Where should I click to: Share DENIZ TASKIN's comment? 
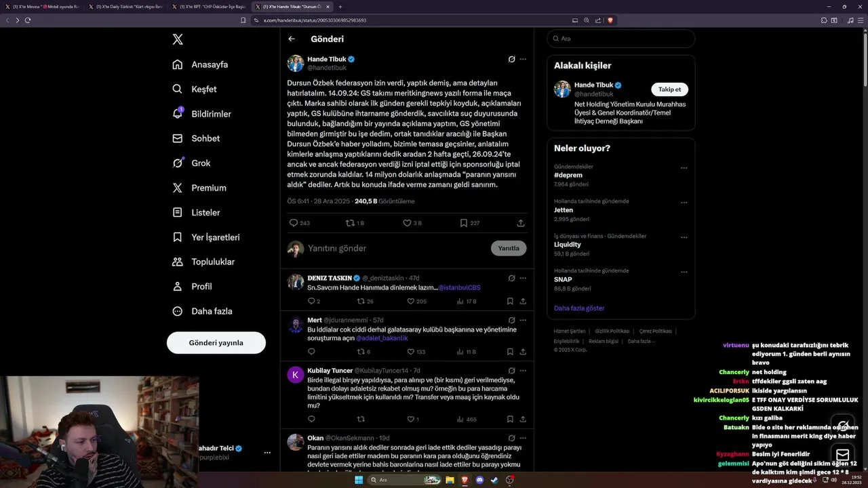click(x=523, y=301)
